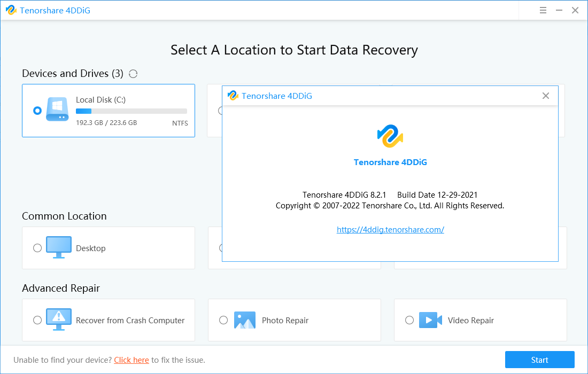588x374 pixels.
Task: Click 'Select A Location to Start Data Recovery'
Action: coord(294,50)
